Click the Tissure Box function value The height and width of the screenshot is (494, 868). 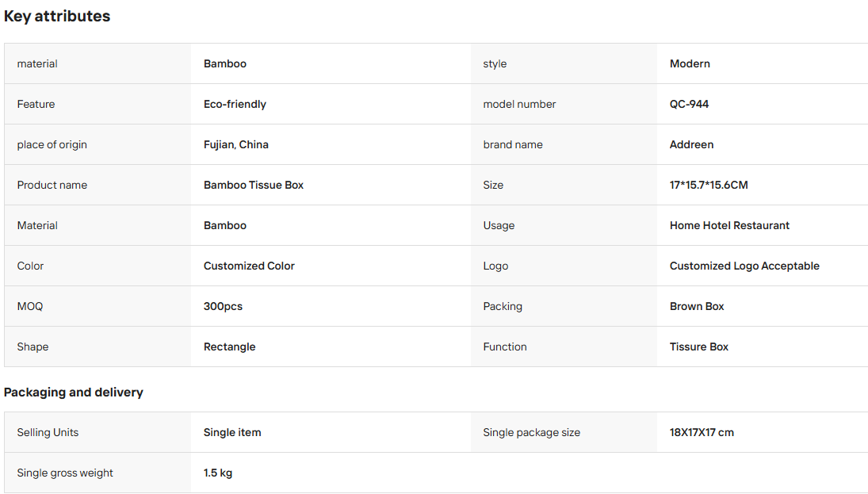699,347
